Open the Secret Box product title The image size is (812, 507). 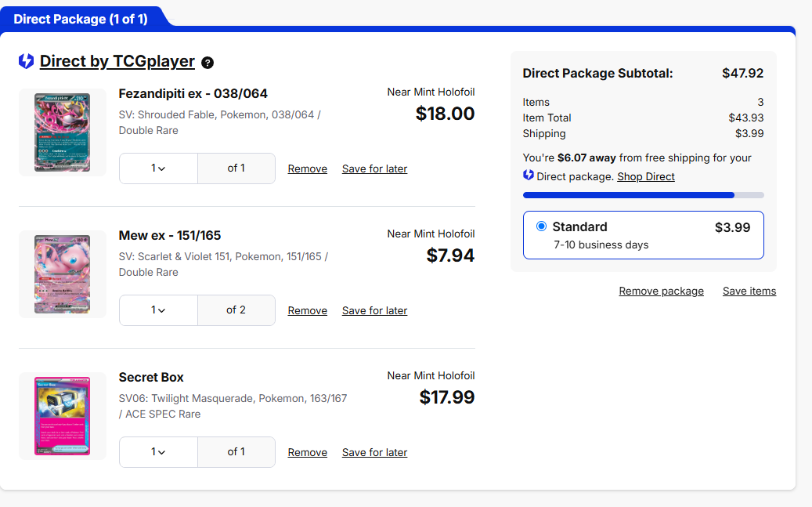pos(151,377)
